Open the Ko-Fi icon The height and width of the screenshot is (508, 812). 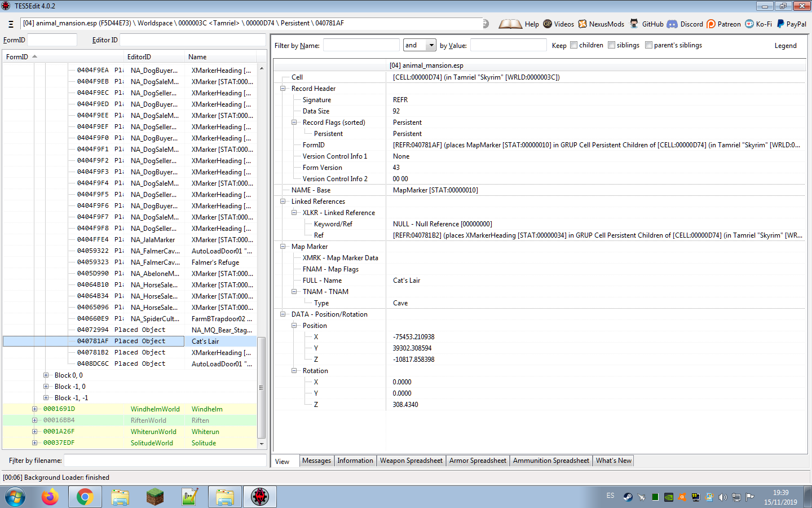click(749, 24)
